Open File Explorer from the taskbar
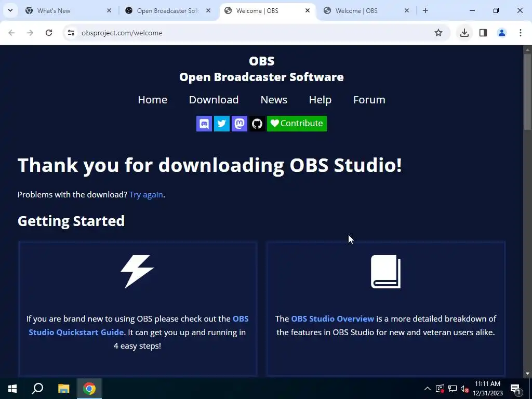532x399 pixels. 63,389
